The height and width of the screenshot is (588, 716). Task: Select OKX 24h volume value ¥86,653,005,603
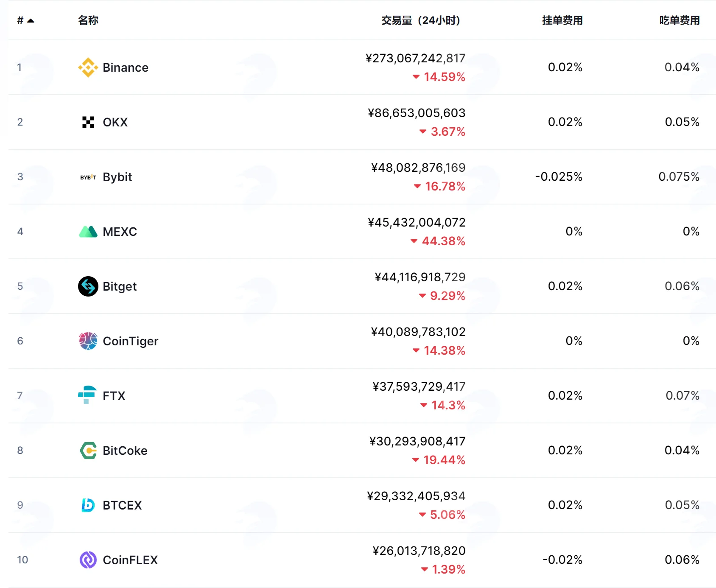(417, 113)
